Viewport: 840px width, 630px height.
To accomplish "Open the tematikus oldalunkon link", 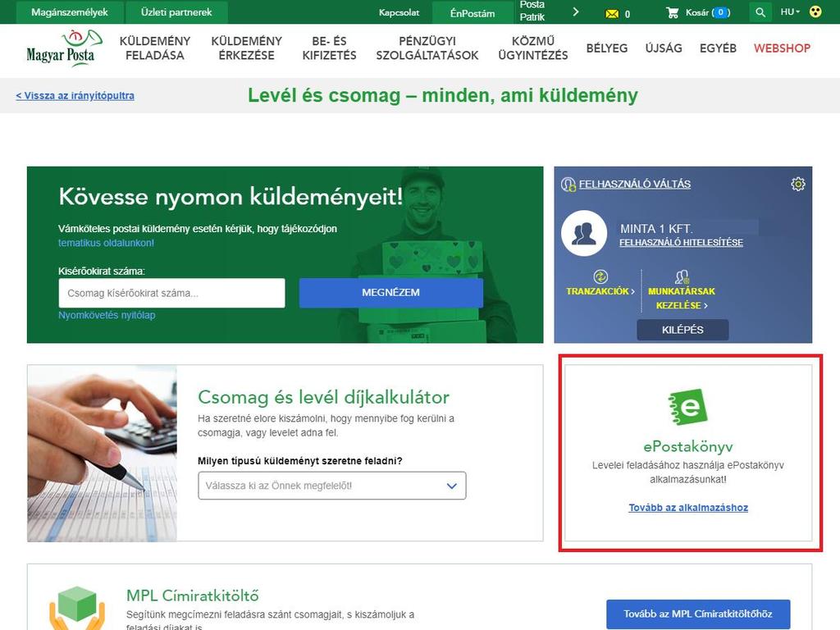I will pyautogui.click(x=106, y=243).
